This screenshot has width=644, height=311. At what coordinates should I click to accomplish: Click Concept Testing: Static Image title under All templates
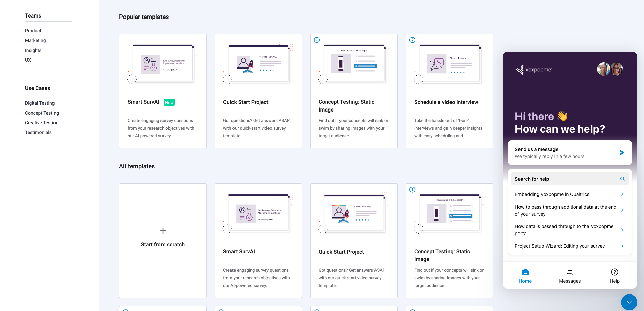442,255
